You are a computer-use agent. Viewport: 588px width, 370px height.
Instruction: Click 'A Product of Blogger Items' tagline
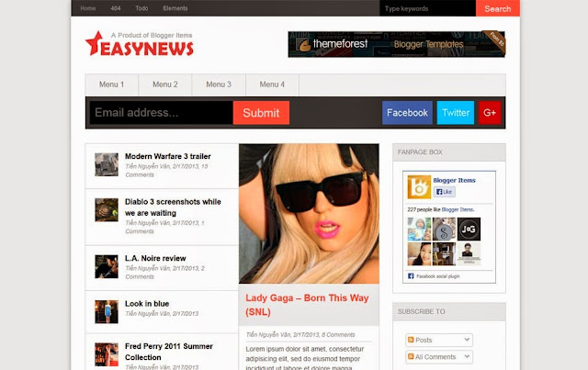152,35
